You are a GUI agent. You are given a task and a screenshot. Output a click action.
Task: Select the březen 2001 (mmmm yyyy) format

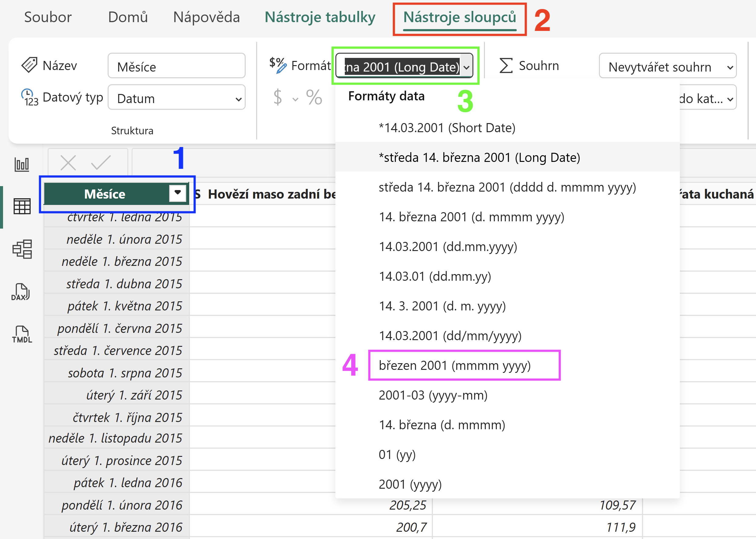click(507, 365)
